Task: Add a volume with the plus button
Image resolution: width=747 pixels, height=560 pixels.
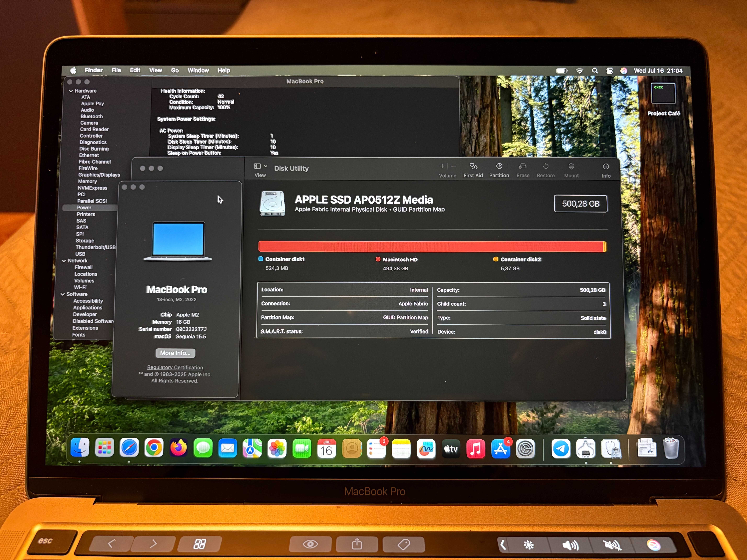Action: point(442,166)
